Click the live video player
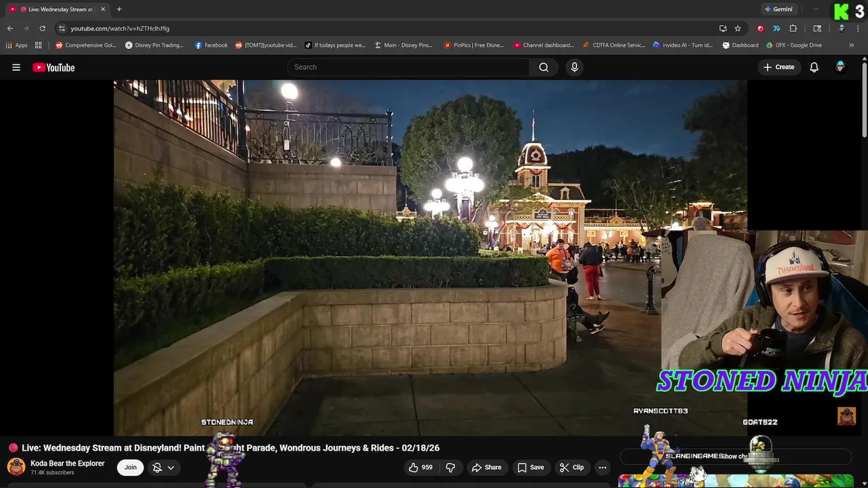 (430, 258)
